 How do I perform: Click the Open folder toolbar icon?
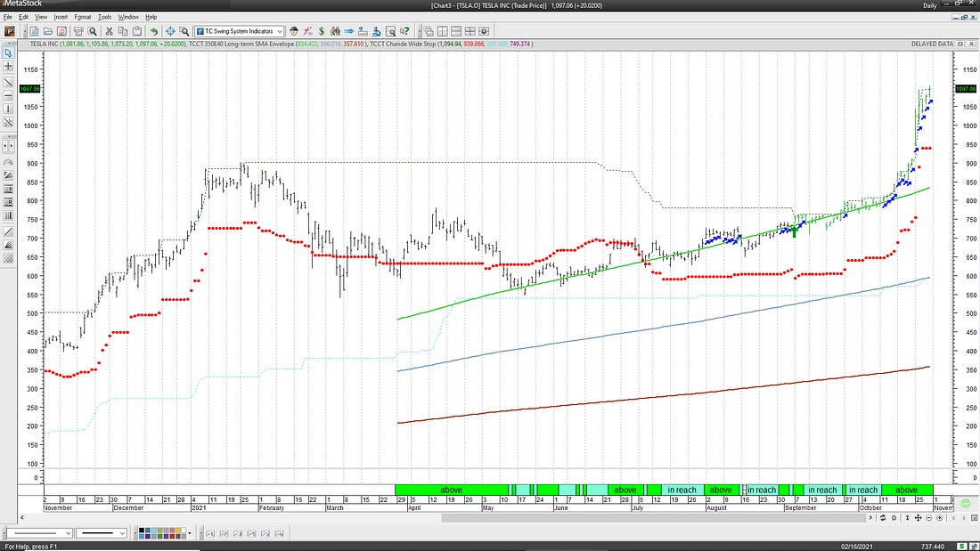pyautogui.click(x=48, y=31)
